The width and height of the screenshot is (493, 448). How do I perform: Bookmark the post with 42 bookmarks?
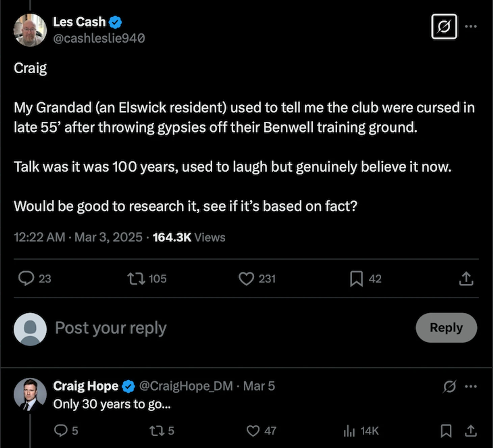point(356,279)
